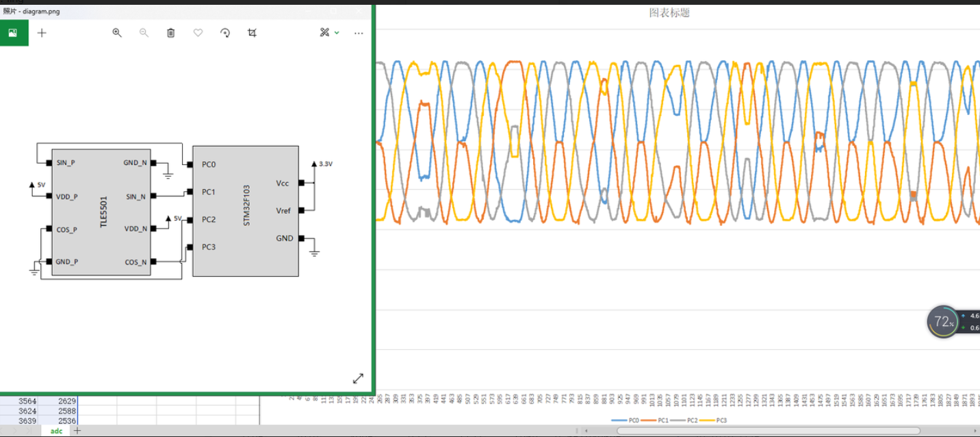
Task: Click the zoom out magnifier
Action: 144,32
